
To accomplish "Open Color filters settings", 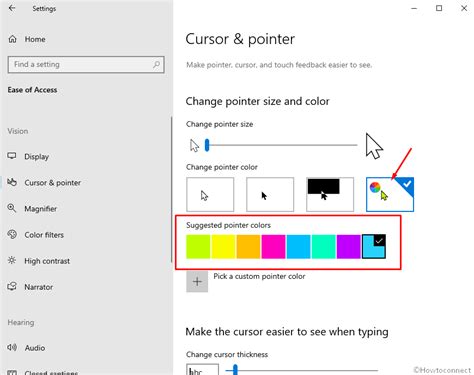I will [x=44, y=235].
